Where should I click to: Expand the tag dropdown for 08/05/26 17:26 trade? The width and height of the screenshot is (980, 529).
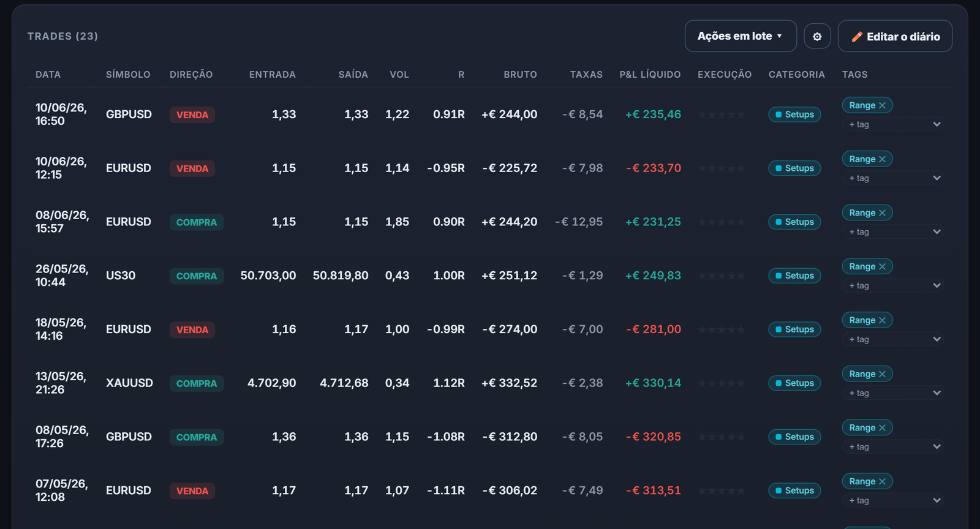(x=893, y=447)
